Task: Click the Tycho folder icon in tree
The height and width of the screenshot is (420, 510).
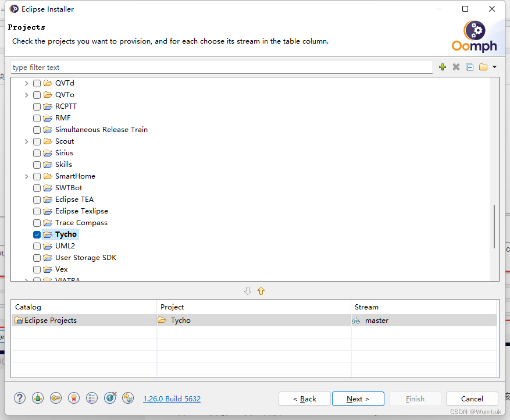Action: coord(48,234)
